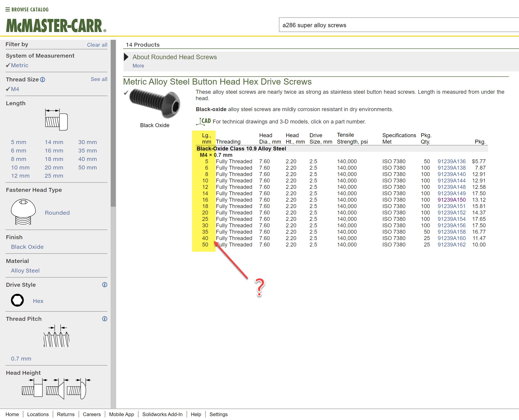519x420 pixels.
Task: Select the 5 mm length filter
Action: 19,142
